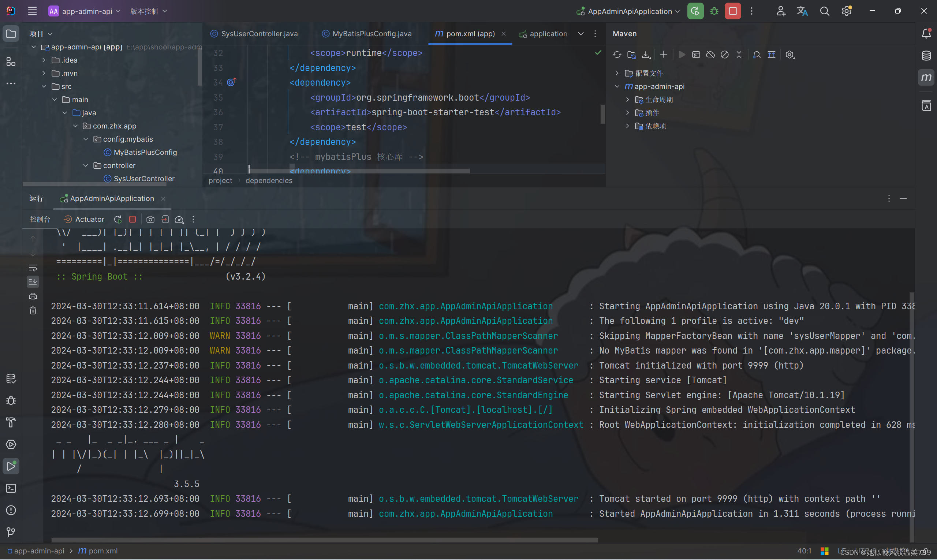Select the 控制台 console tab
The image size is (937, 560).
coord(40,219)
